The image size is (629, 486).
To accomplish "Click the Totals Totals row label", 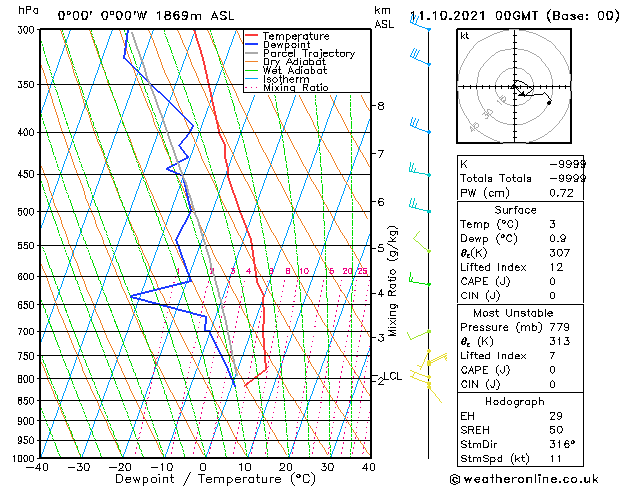I will 496,178.
